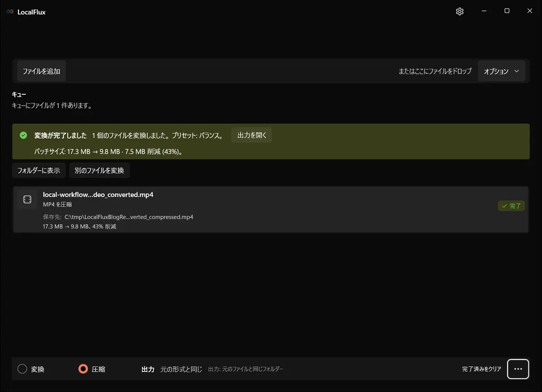The image size is (542, 392).
Task: Click the 変換が完了しました heading
Action: 61,135
